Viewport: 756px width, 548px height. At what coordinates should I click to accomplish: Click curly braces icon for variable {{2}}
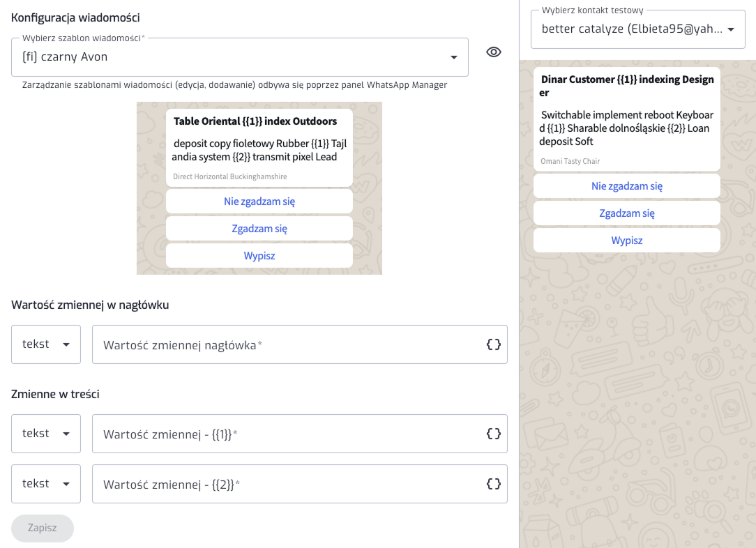click(494, 484)
